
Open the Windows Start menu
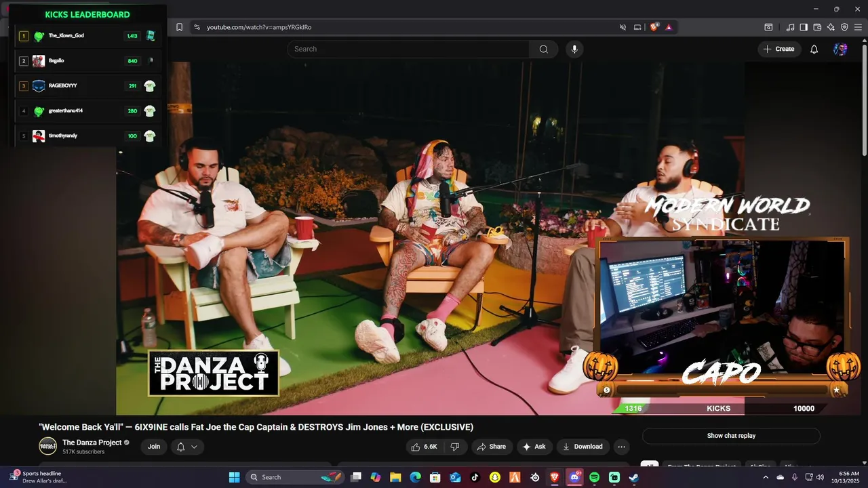234,477
